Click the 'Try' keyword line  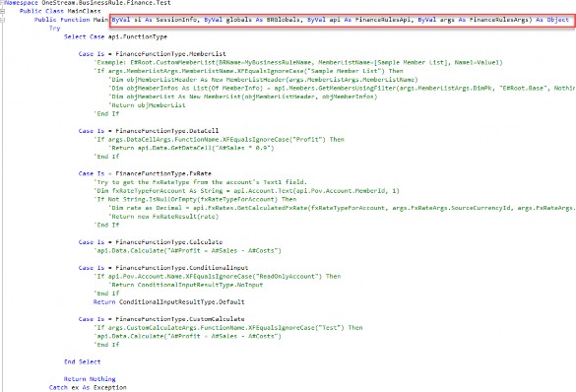click(x=54, y=29)
